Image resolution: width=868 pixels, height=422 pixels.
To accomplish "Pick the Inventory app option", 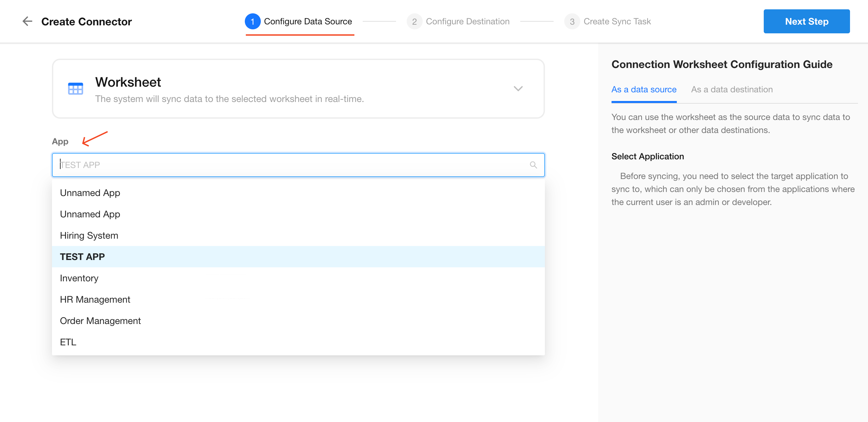I will 79,278.
